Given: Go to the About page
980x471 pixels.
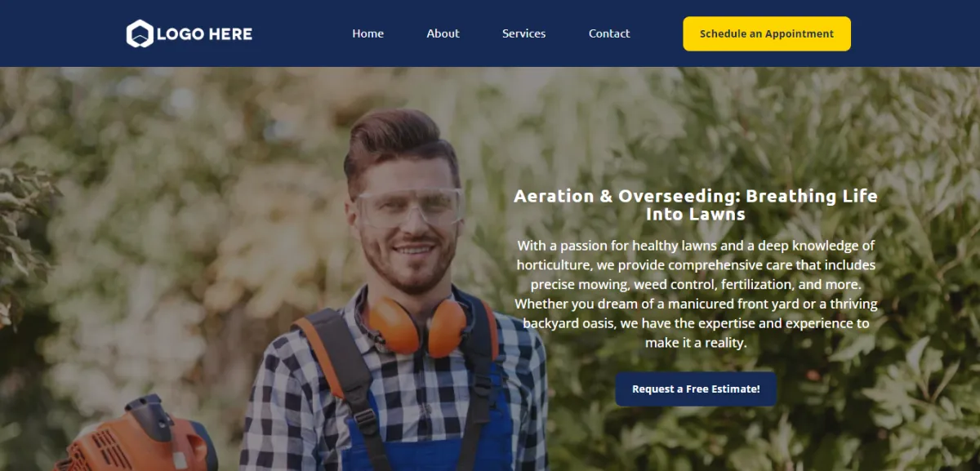Looking at the screenshot, I should click(443, 33).
